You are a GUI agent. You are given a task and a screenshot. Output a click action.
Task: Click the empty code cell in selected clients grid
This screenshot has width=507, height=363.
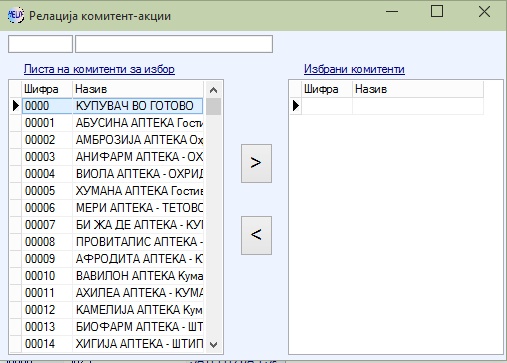(x=327, y=106)
